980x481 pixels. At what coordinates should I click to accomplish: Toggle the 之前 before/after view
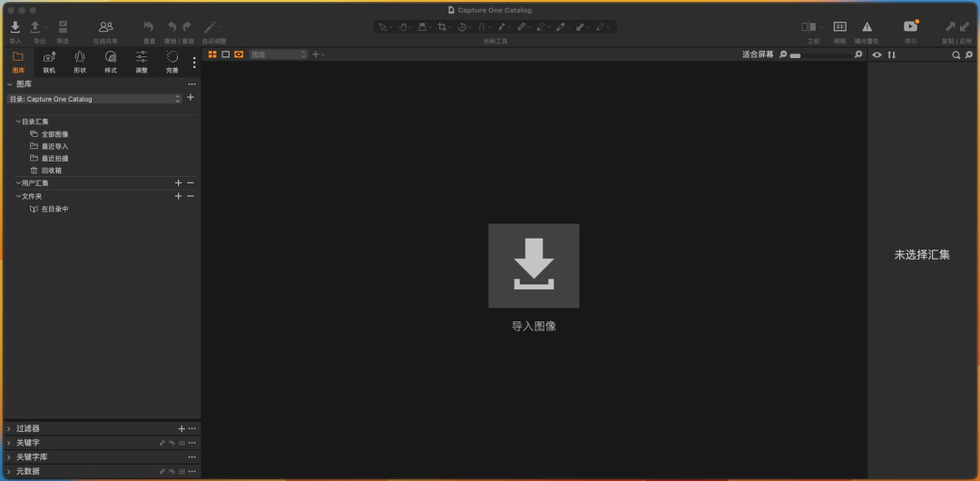click(809, 27)
